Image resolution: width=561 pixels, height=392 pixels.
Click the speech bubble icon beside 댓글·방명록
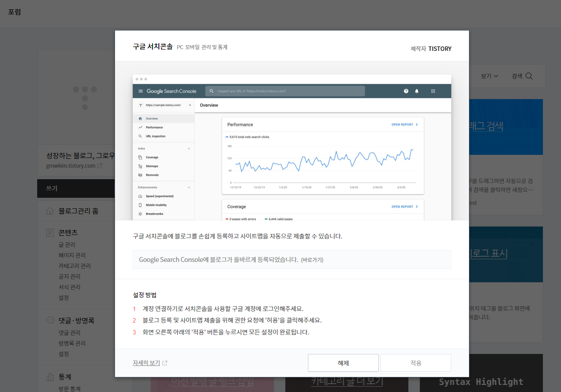pos(50,320)
